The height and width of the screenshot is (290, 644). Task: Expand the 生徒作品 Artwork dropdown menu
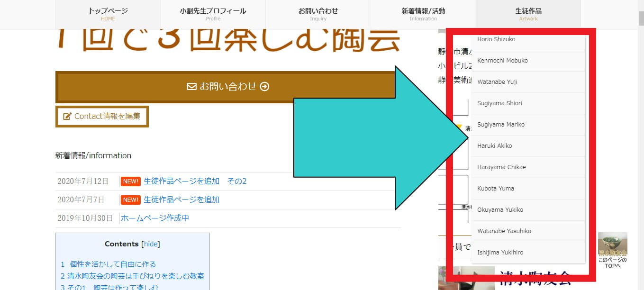[x=528, y=14]
